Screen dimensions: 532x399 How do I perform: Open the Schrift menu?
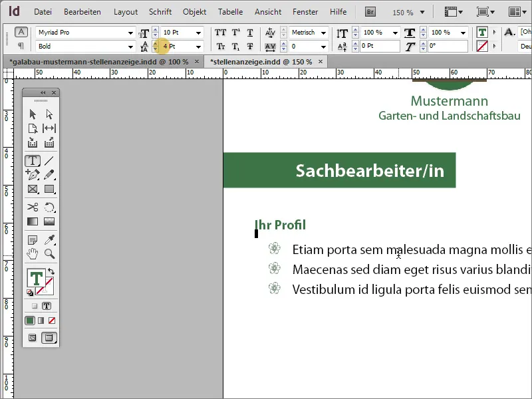coord(160,12)
